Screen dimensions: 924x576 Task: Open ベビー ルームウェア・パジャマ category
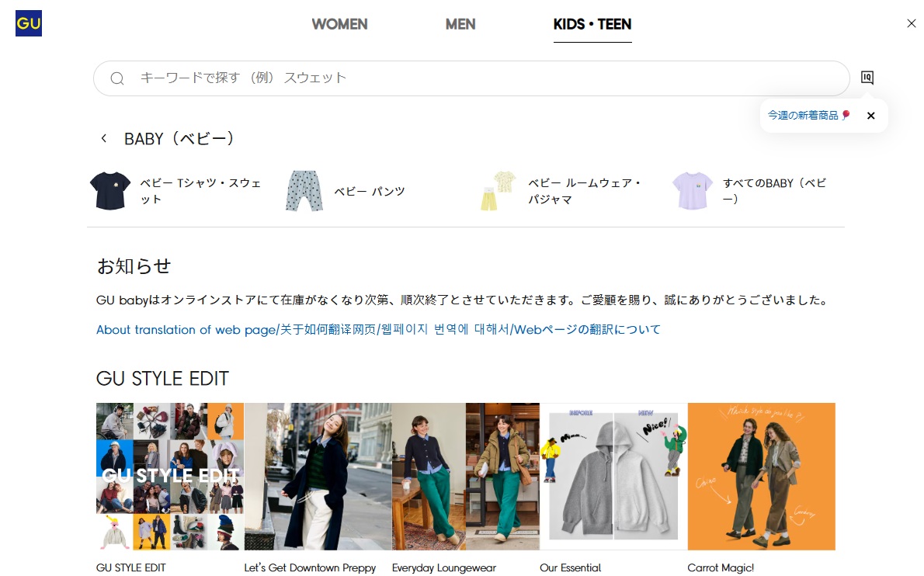584,191
